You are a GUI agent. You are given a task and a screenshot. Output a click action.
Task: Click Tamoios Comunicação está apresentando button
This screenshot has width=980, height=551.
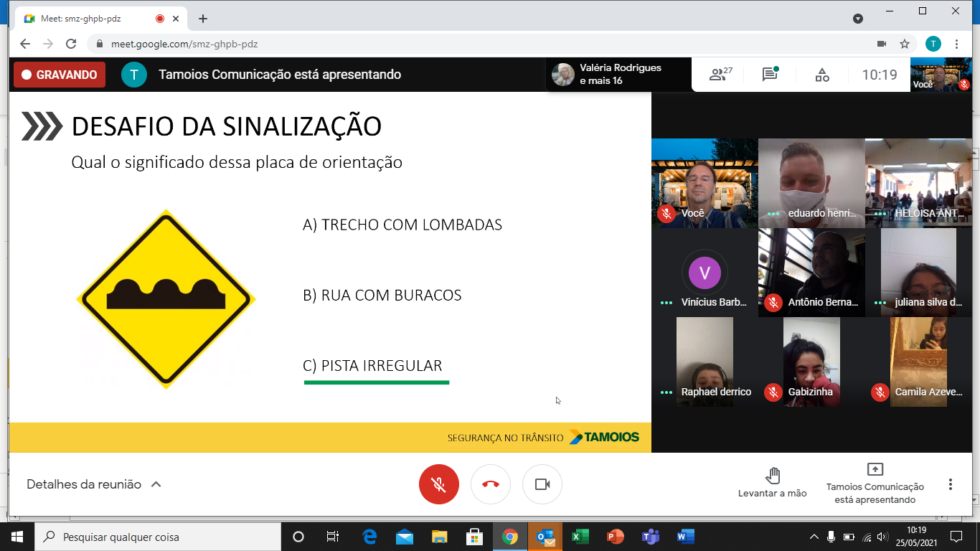tap(875, 483)
